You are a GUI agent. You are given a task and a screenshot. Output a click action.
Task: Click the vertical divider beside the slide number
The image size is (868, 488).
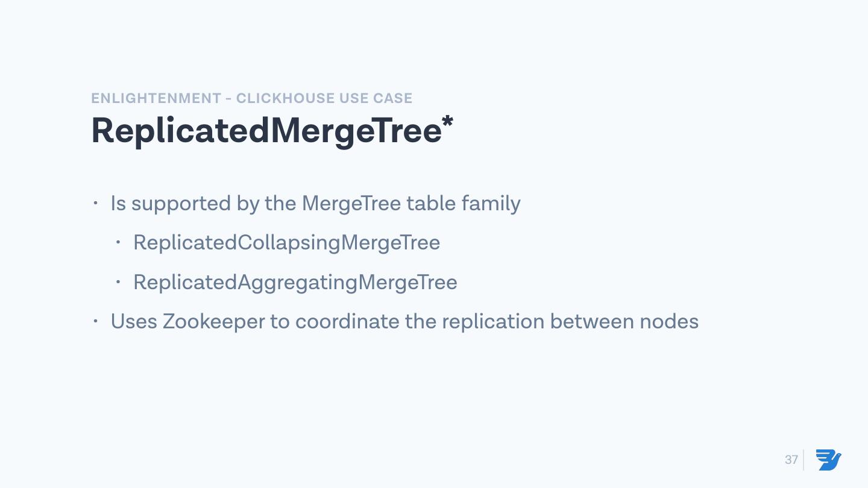804,460
